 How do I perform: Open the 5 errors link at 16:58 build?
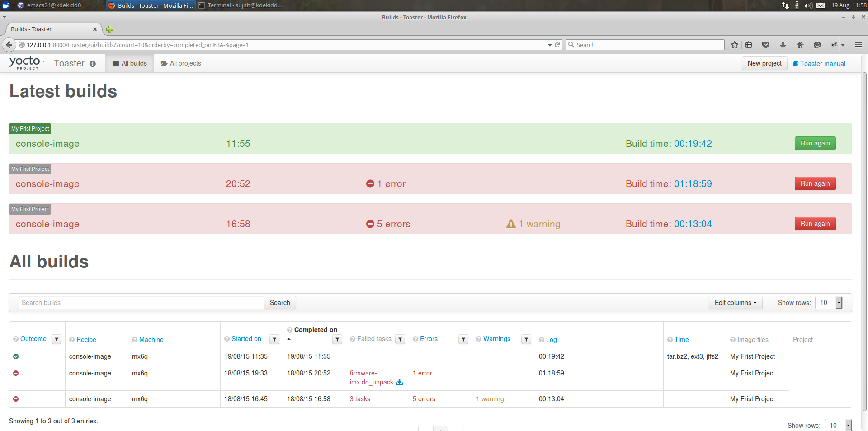tap(388, 224)
